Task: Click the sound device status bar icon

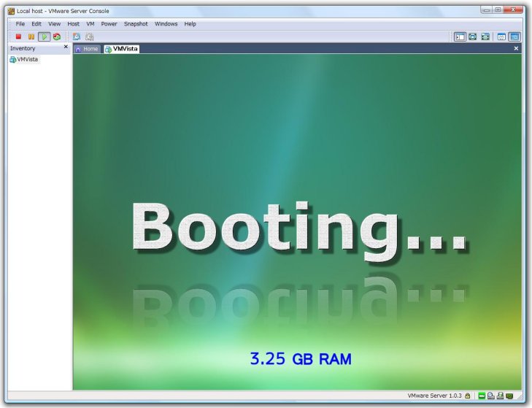Action: (x=509, y=396)
